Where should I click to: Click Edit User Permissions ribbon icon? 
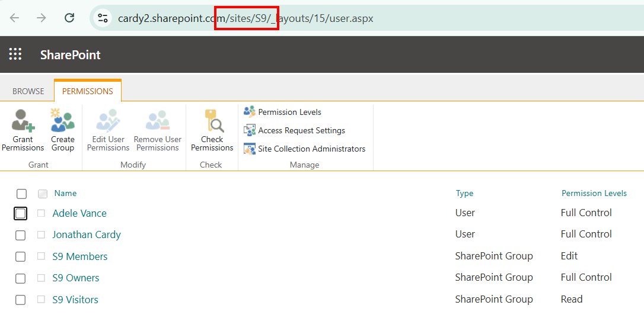[108, 120]
